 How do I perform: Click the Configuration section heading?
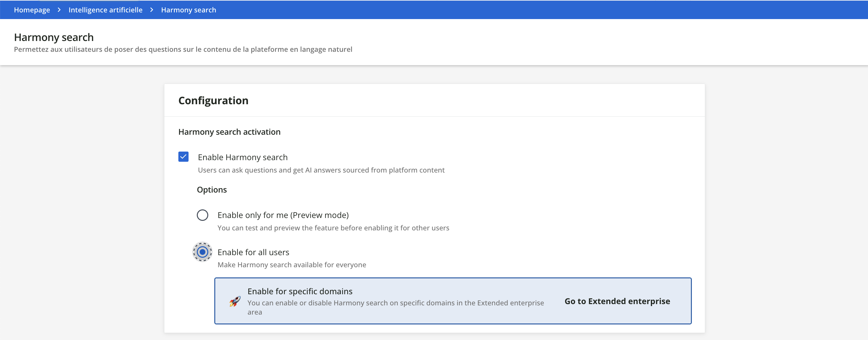213,101
